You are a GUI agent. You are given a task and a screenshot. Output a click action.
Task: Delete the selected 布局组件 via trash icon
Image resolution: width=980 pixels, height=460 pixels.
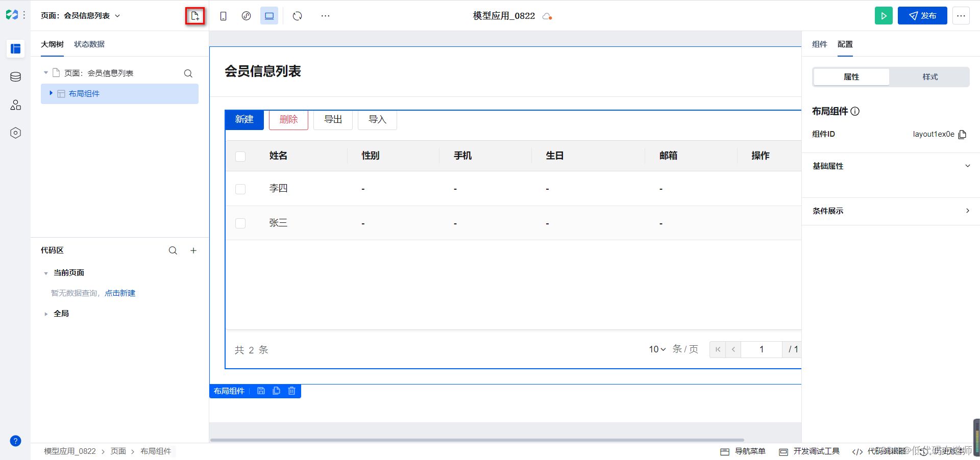click(291, 391)
